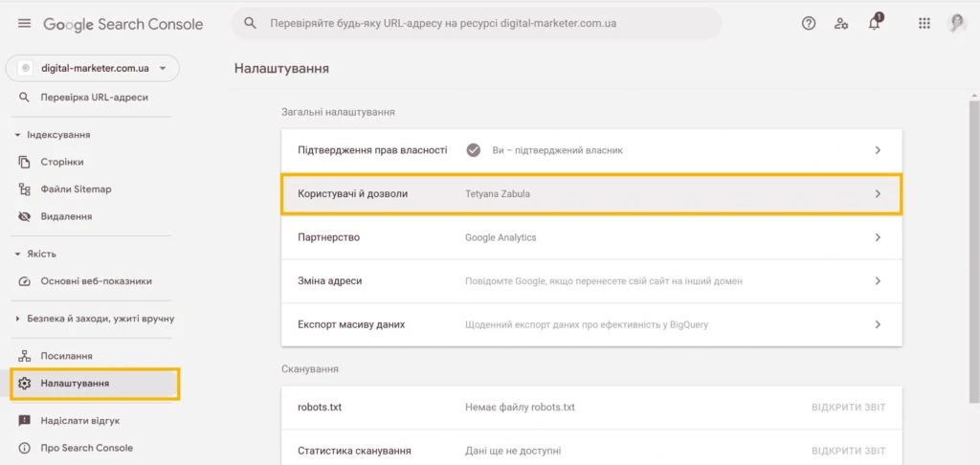980x465 pixels.
Task: Collapse the Якість section
Action: tap(17, 254)
